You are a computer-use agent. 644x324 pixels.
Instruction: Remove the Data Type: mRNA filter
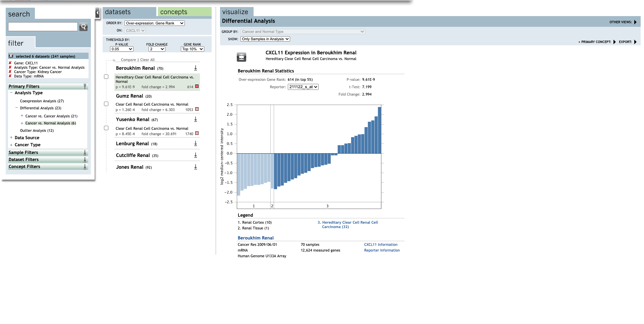pos(10,76)
